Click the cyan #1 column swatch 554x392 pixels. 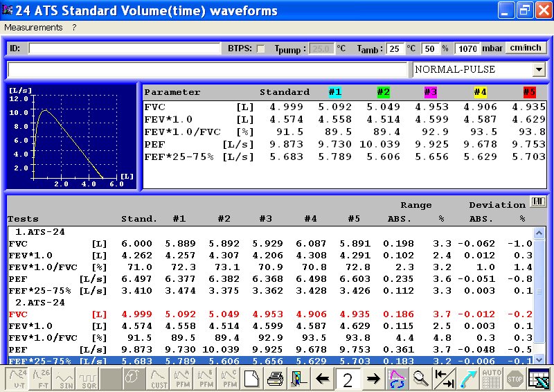point(335,92)
